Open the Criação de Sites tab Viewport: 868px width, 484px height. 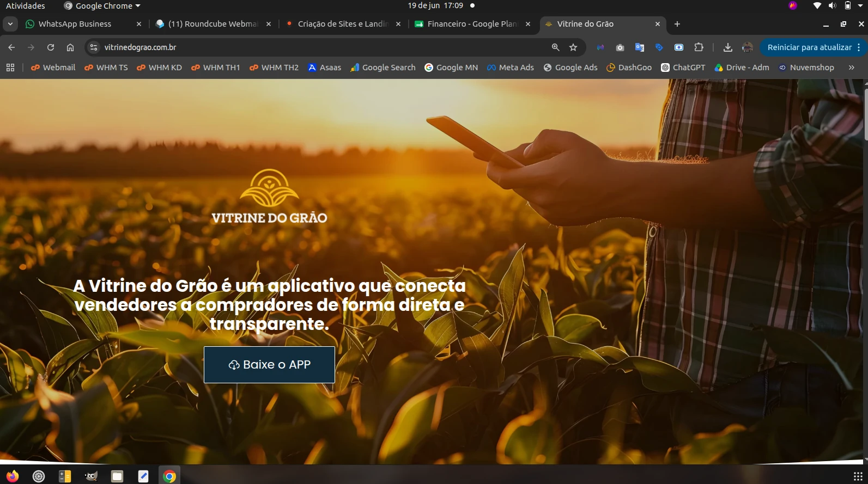tap(343, 24)
